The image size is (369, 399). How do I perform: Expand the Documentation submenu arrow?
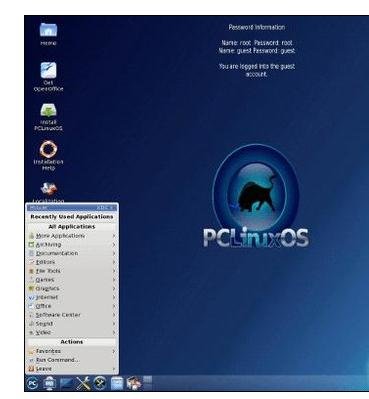point(114,253)
